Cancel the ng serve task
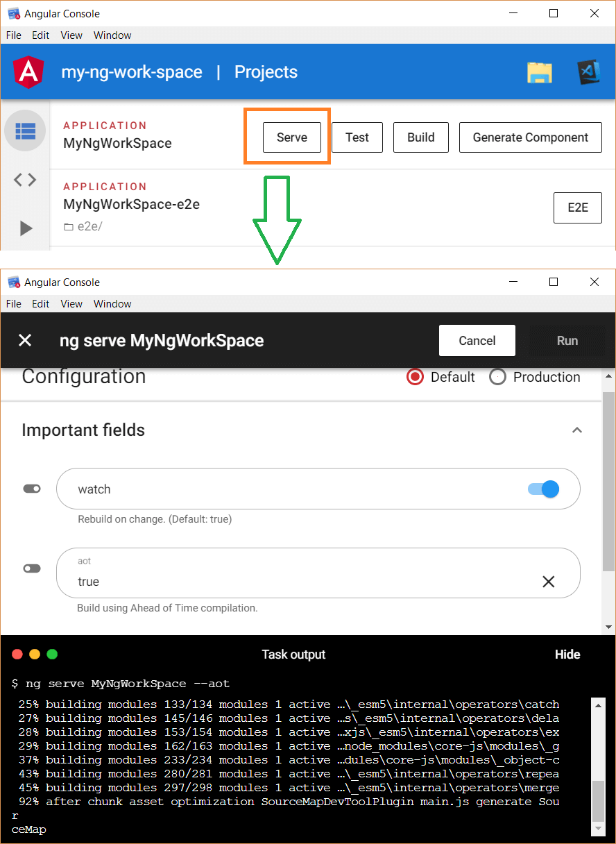Image resolution: width=616 pixels, height=844 pixels. coord(477,340)
